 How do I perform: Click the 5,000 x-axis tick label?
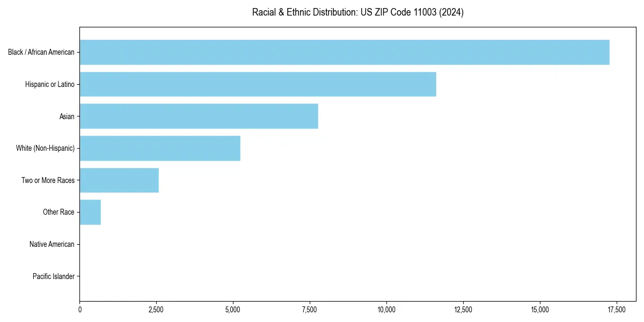point(233,310)
